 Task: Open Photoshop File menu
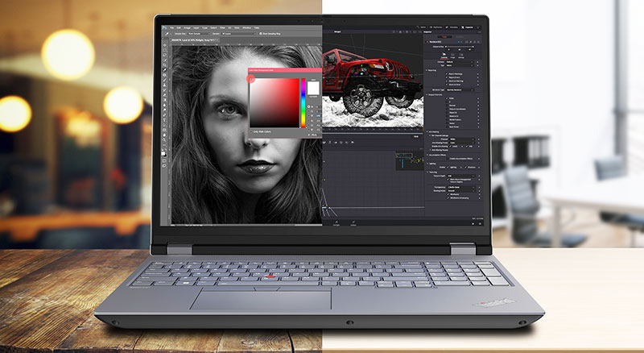171,28
